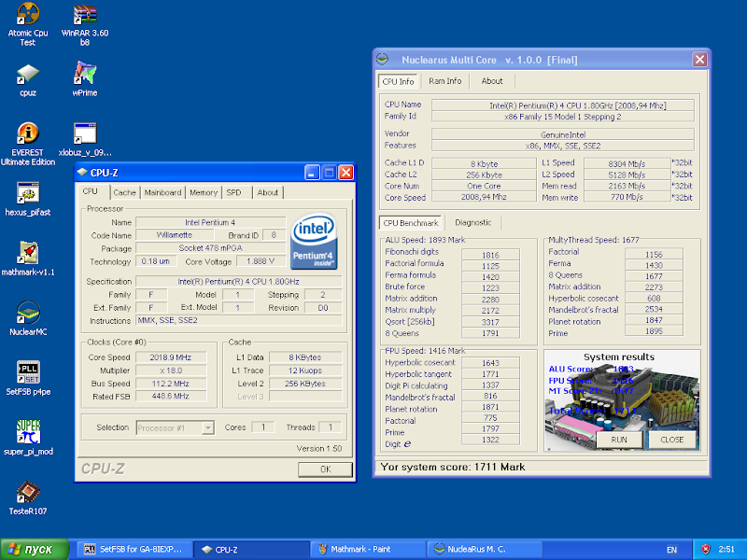Click the Core Speed field 2018.9 MHz

[171, 357]
